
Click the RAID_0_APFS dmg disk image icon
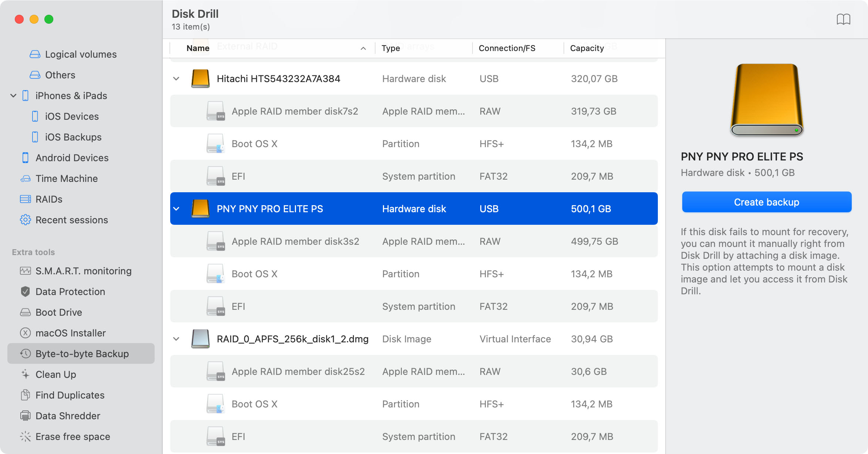point(201,339)
